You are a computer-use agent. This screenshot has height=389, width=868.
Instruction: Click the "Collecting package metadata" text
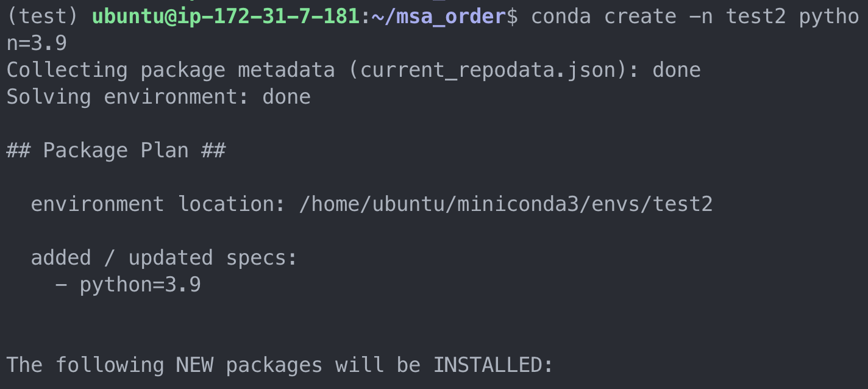click(171, 70)
